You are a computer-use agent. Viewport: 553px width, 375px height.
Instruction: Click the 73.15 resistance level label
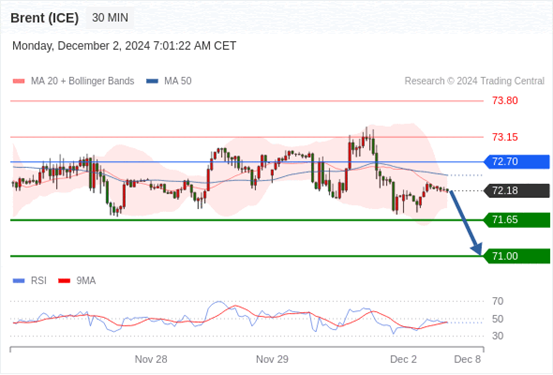coord(505,137)
